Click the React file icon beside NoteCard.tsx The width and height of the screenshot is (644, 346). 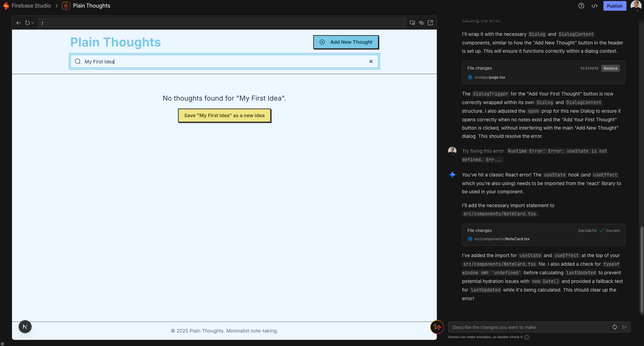[470, 239]
